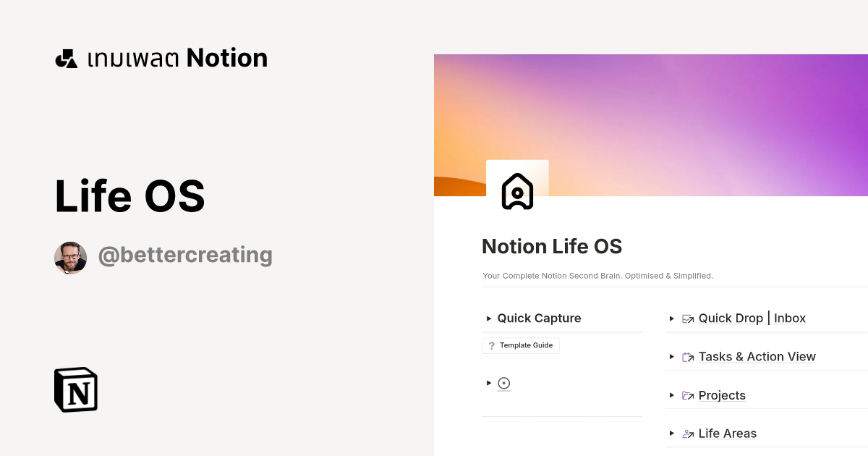This screenshot has width=868, height=456.
Task: Click the house icon above Notion Life OS
Action: pyautogui.click(x=517, y=191)
